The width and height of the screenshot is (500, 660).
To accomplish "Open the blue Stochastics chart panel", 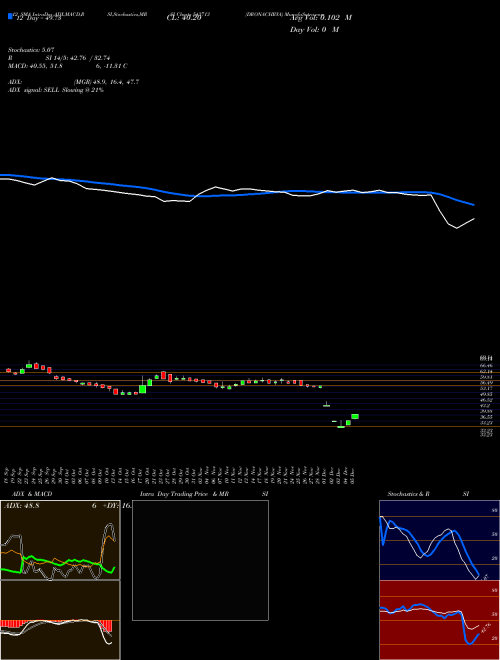I will coord(439,540).
